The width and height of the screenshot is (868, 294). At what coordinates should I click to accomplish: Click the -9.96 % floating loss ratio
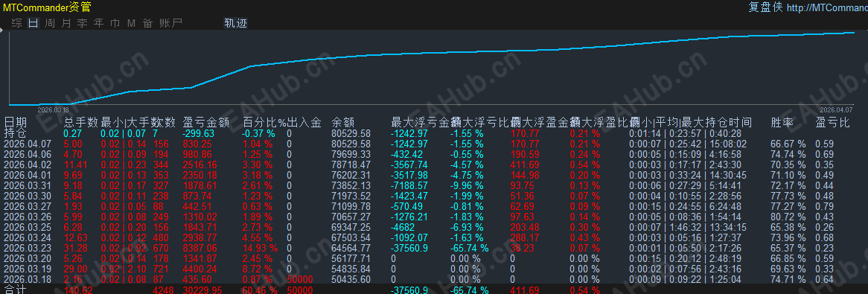coord(466,185)
